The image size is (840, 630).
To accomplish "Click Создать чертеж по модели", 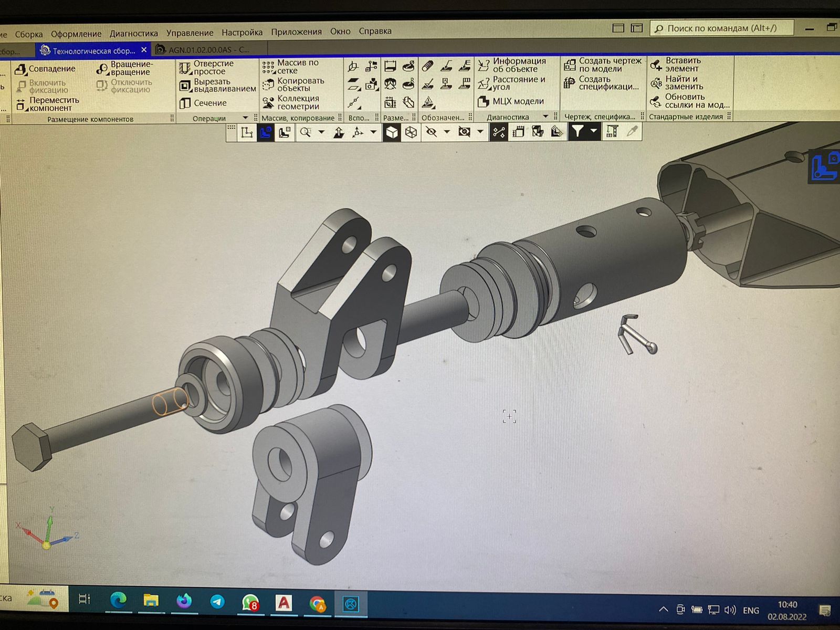I will click(x=602, y=65).
